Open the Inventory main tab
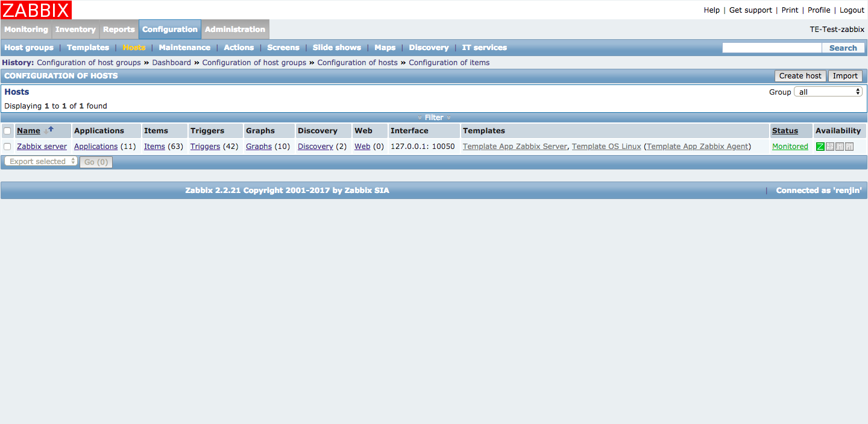The width and height of the screenshot is (868, 424). (x=75, y=30)
